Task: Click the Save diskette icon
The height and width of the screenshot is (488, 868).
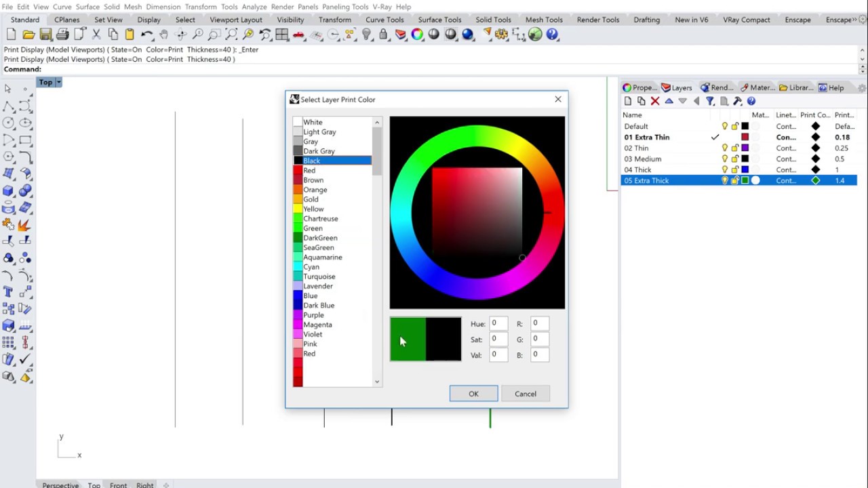Action: click(45, 35)
